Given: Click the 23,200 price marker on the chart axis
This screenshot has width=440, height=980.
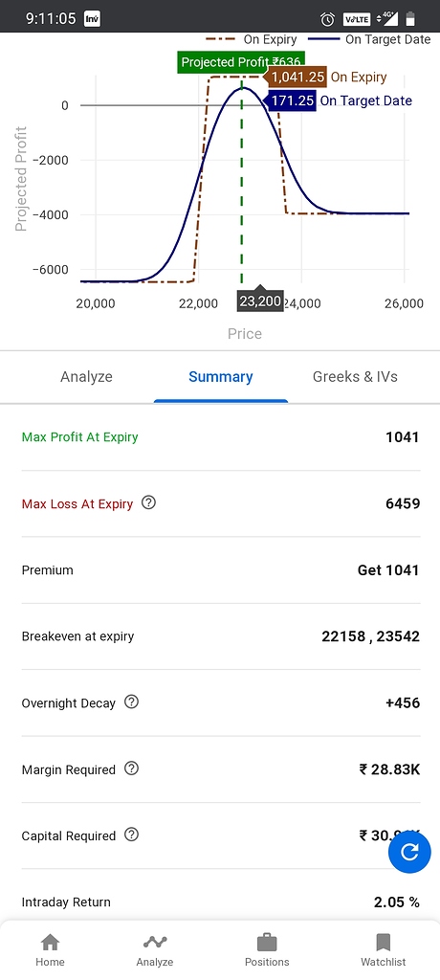Looking at the screenshot, I should coord(260,301).
